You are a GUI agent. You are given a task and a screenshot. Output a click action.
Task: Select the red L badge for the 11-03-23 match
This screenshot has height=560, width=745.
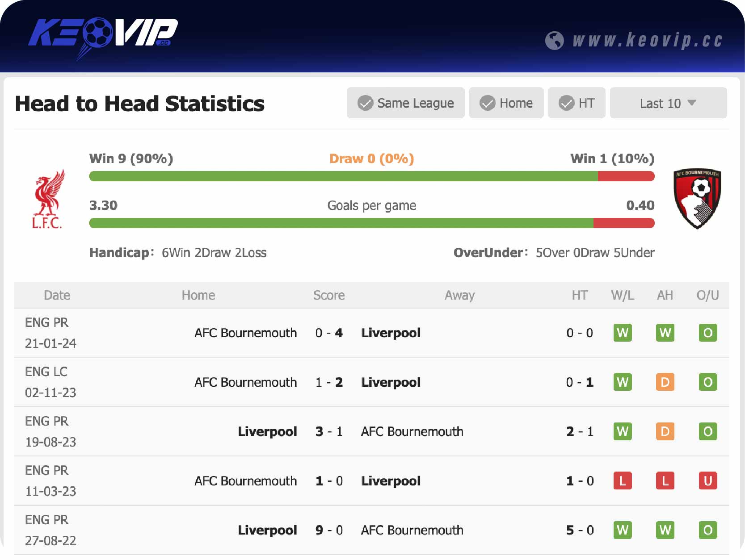(623, 481)
